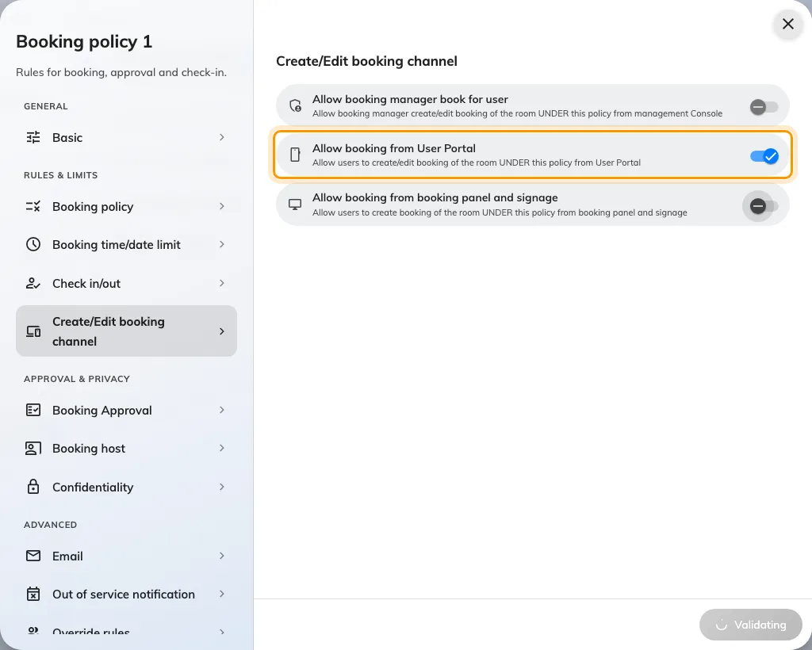The height and width of the screenshot is (650, 812).
Task: Click the Email envelope icon
Action: point(33,556)
